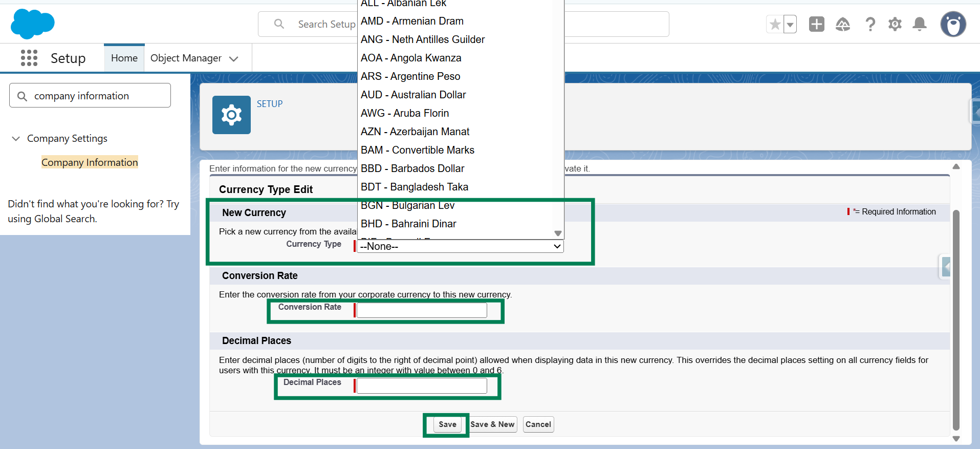Open the user profile avatar

pyautogui.click(x=953, y=24)
